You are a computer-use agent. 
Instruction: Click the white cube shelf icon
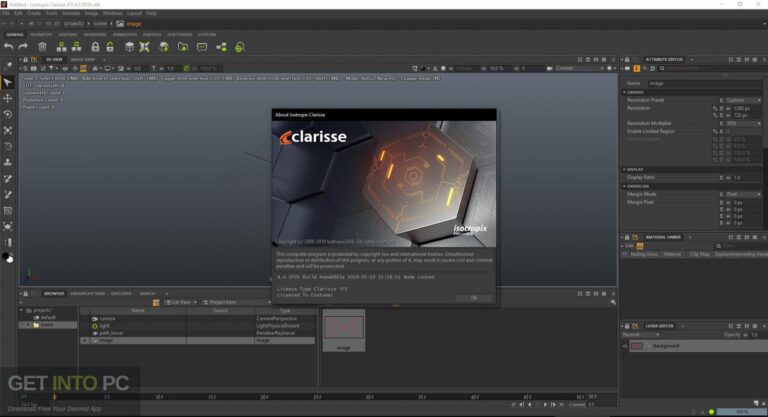pos(129,47)
